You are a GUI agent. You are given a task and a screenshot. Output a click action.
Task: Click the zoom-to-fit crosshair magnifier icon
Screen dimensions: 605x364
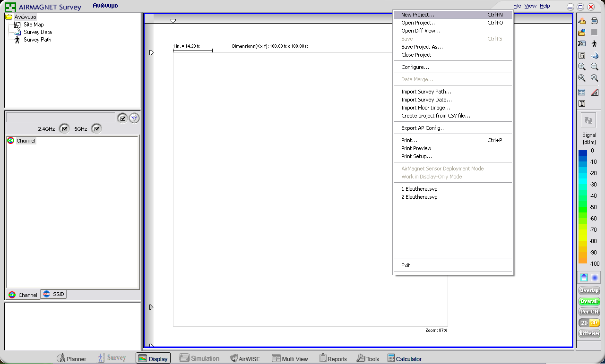582,78
